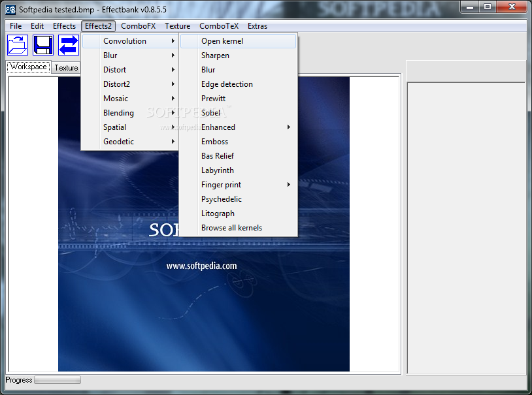Close the open Effects2 menu
The height and width of the screenshot is (395, 532).
pos(98,26)
